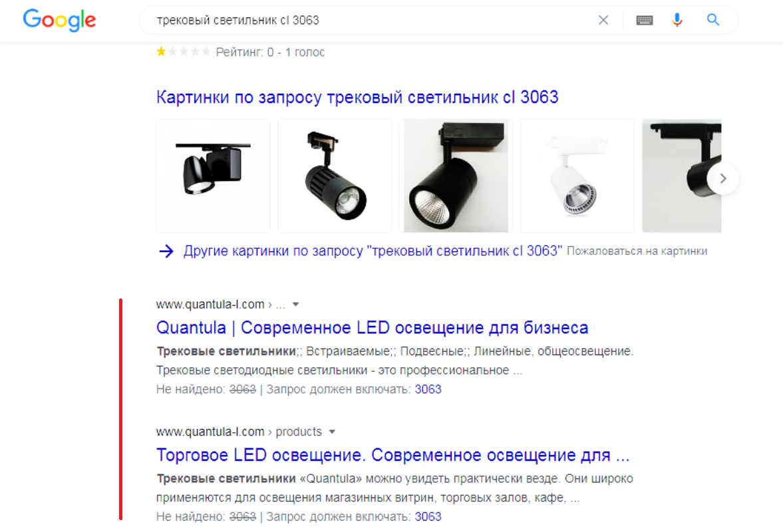Open 'Картинки по запросу трековый светильник' heading link
Image resolution: width=783 pixels, height=532 pixels.
[357, 97]
